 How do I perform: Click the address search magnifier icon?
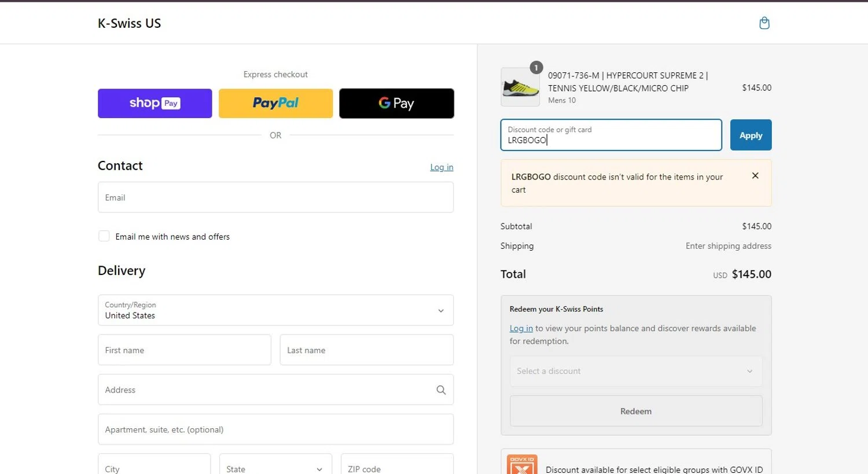click(441, 390)
